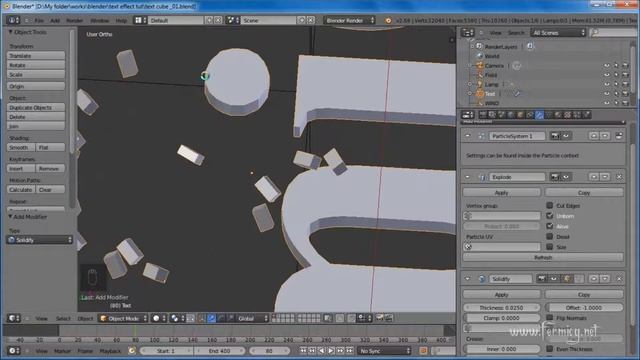Click the Offset -1.0000 slider
The image size is (640, 360).
coord(584,307)
